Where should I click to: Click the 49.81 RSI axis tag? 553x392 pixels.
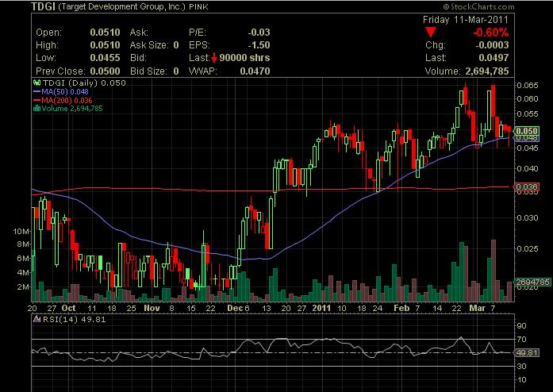point(527,352)
